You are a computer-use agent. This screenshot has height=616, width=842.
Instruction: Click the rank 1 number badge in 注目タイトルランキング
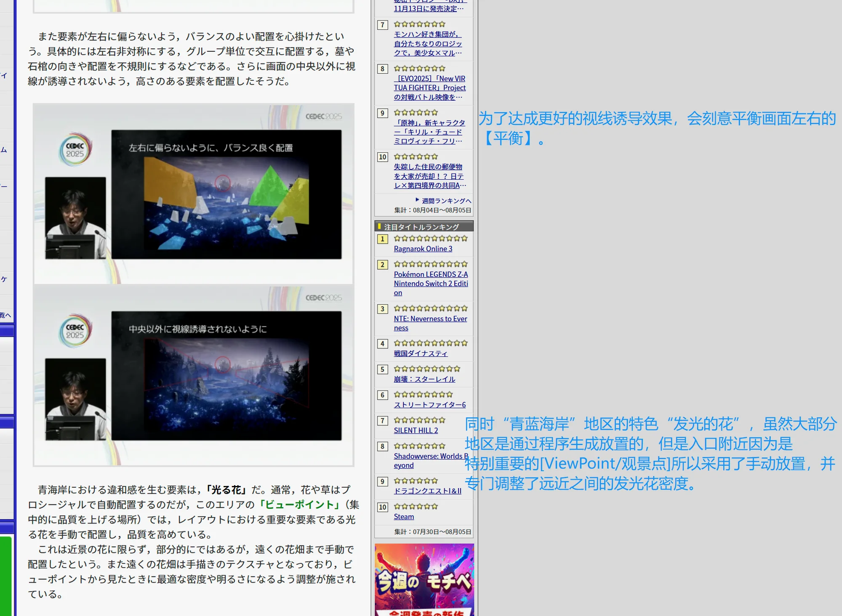(x=382, y=239)
